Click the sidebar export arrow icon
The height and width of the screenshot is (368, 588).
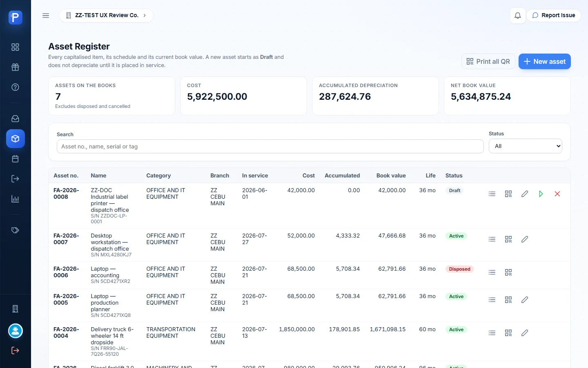pyautogui.click(x=15, y=179)
